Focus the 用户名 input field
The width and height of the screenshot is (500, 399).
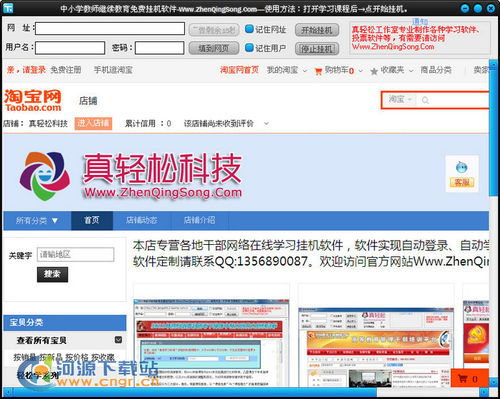click(x=70, y=48)
